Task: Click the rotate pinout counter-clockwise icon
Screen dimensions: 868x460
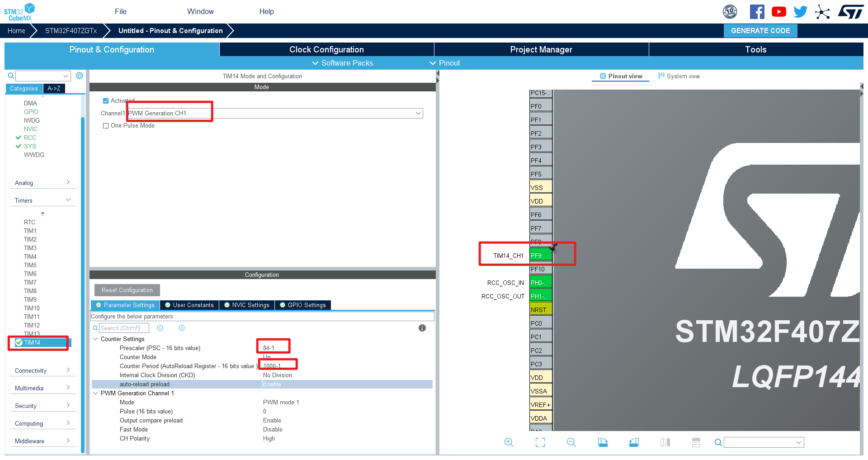Action: [x=634, y=442]
